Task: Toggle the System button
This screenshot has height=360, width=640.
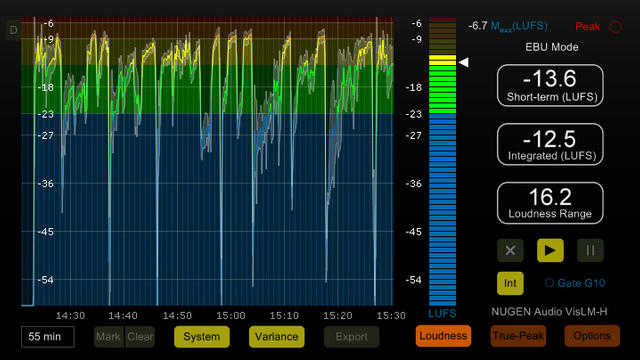Action: [x=202, y=337]
